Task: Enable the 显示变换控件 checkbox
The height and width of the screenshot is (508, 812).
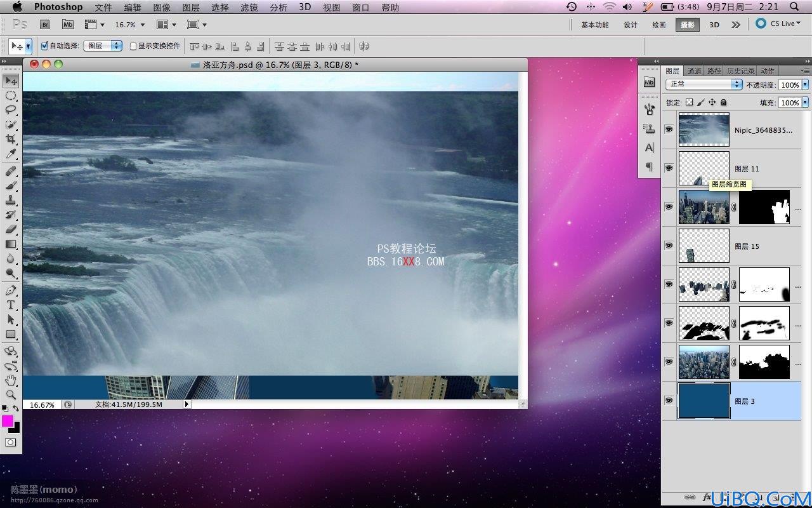Action: point(133,46)
